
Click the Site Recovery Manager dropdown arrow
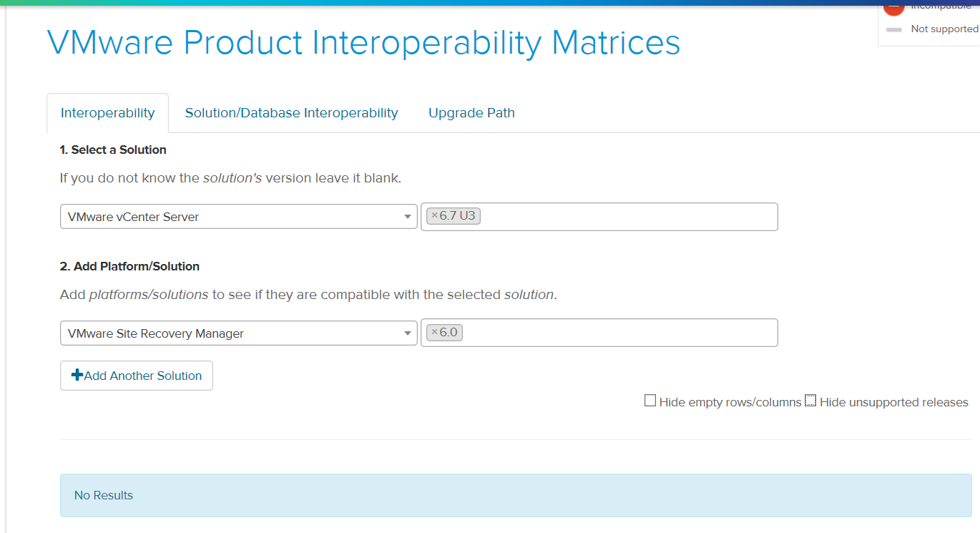click(x=408, y=333)
